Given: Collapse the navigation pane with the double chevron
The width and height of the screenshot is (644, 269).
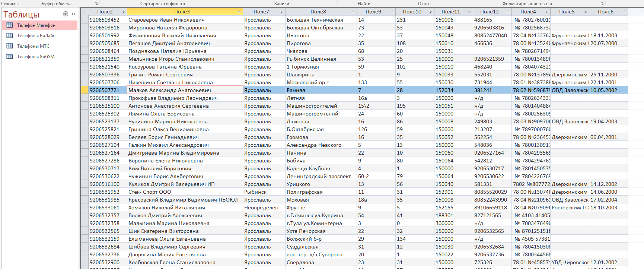Looking at the screenshot, I should point(73,14).
